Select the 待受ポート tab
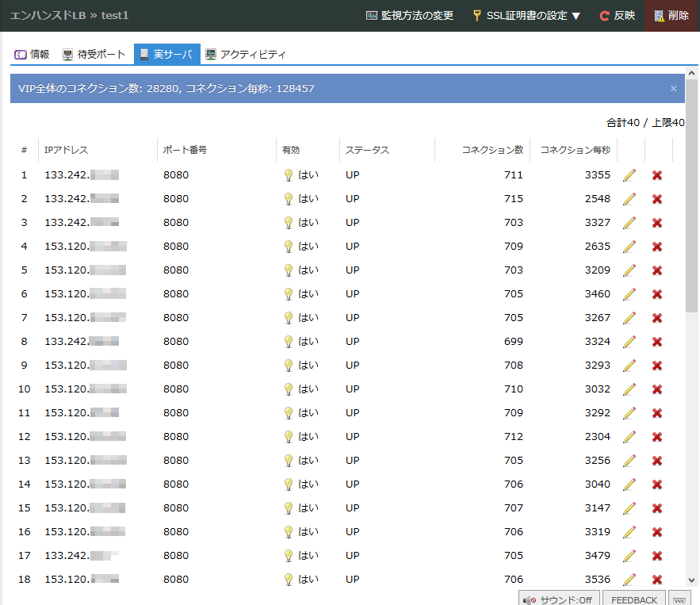Image resolution: width=700 pixels, height=605 pixels. [94, 55]
